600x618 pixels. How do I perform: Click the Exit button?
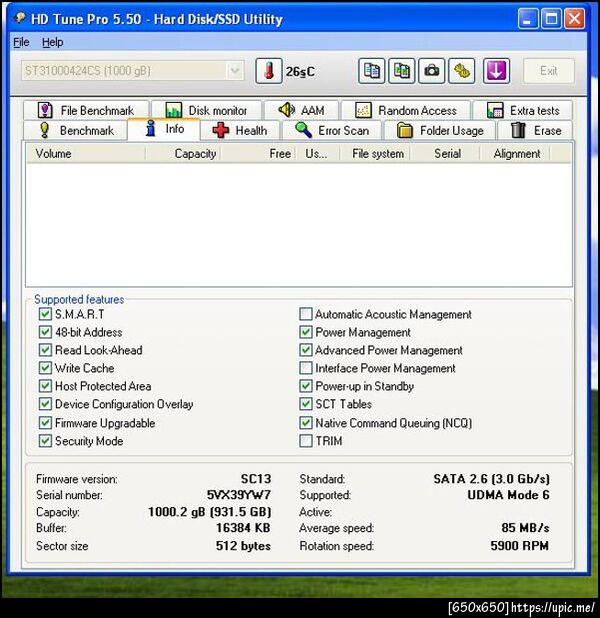coord(548,71)
